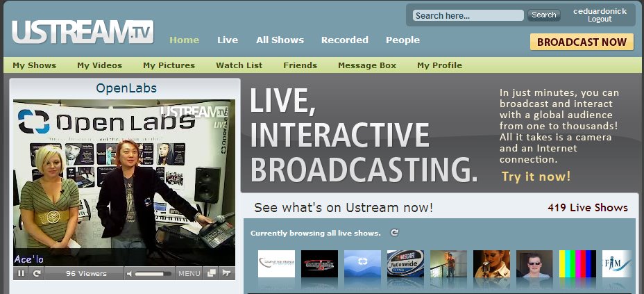644x294 pixels.
Task: Mute the player speaker icon
Action: click(x=129, y=273)
